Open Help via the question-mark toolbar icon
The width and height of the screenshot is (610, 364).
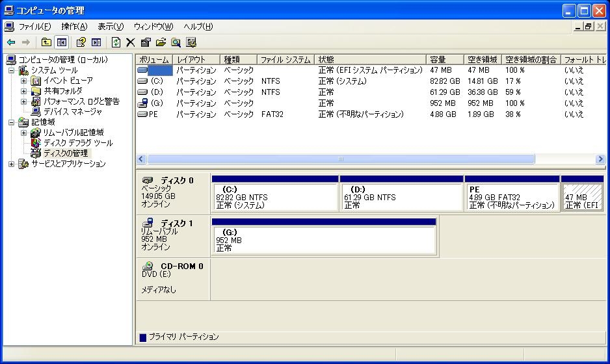[81, 42]
